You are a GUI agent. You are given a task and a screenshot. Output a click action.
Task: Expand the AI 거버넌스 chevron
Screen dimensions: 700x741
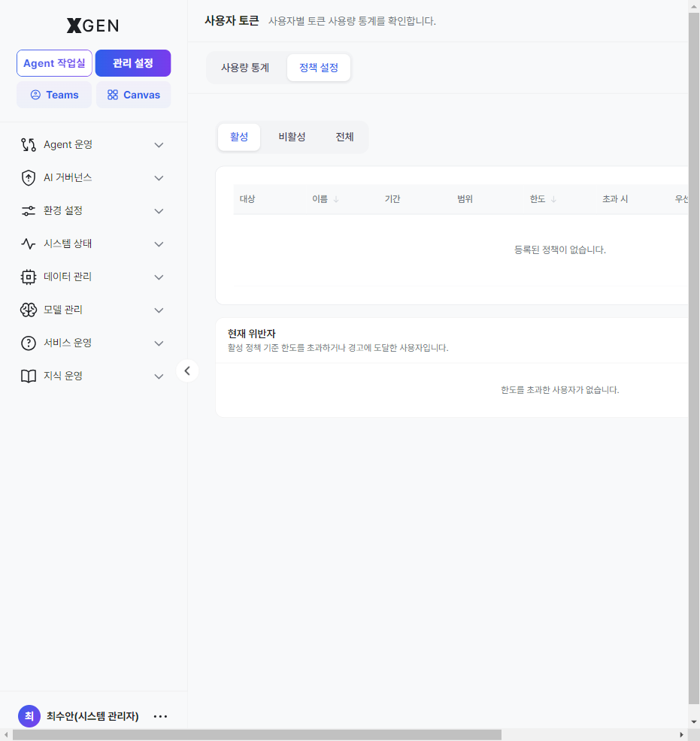[159, 178]
